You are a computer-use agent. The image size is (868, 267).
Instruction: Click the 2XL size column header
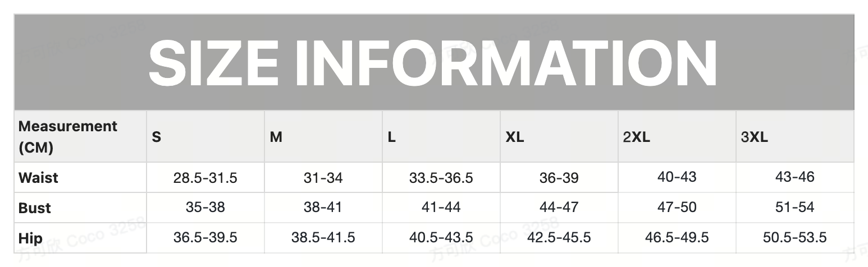pyautogui.click(x=636, y=137)
